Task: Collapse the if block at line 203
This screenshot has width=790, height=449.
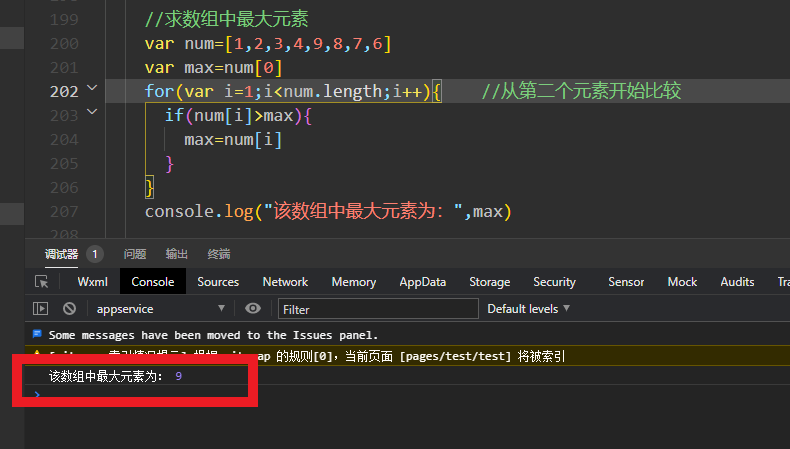Action: (92, 112)
